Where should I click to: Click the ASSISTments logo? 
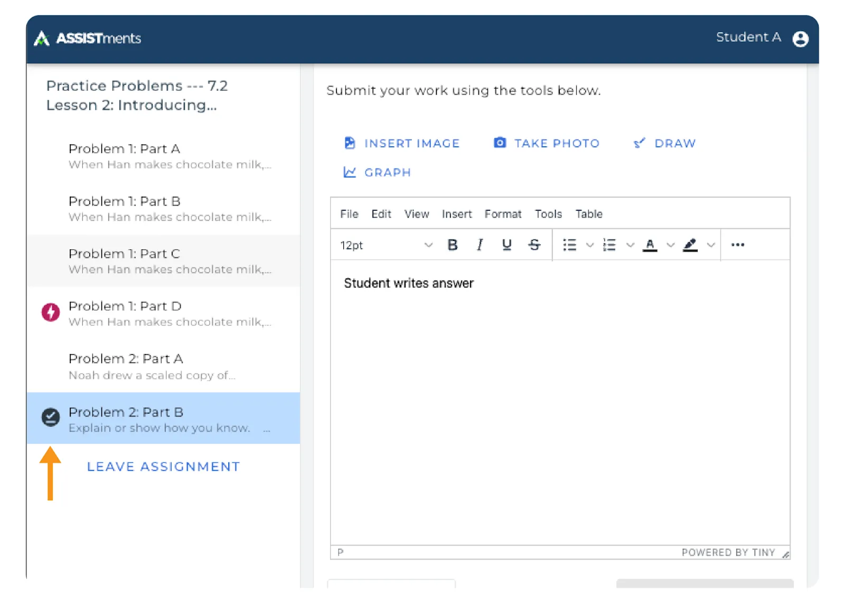coord(87,39)
